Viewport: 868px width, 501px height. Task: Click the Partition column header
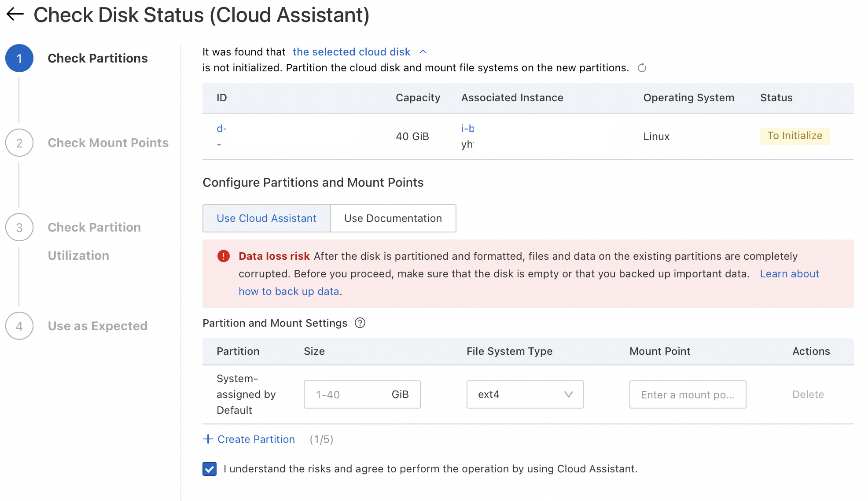238,351
